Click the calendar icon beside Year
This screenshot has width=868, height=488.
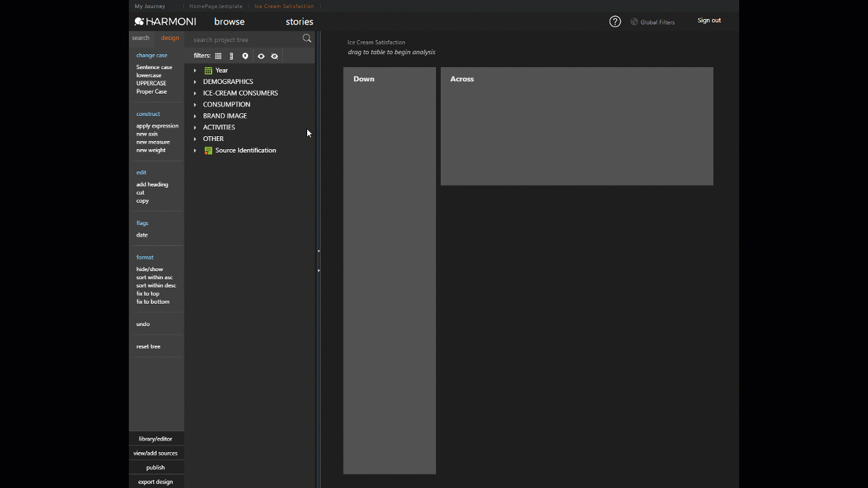point(208,70)
